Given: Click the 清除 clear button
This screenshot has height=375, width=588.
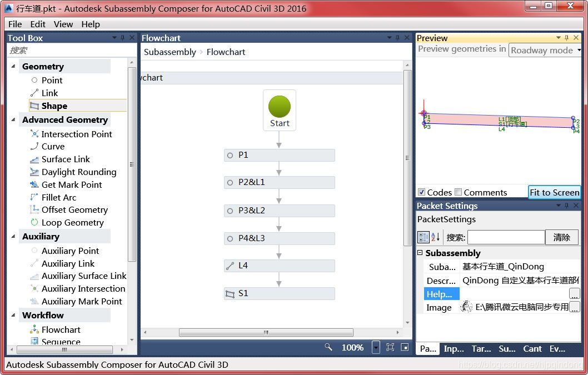Looking at the screenshot, I should pos(561,237).
